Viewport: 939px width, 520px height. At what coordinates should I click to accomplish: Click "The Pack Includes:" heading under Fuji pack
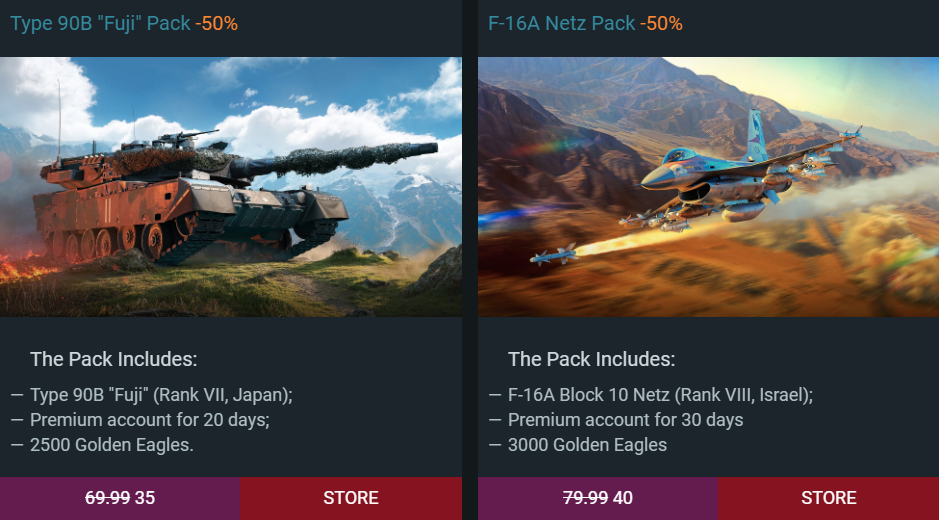click(114, 359)
